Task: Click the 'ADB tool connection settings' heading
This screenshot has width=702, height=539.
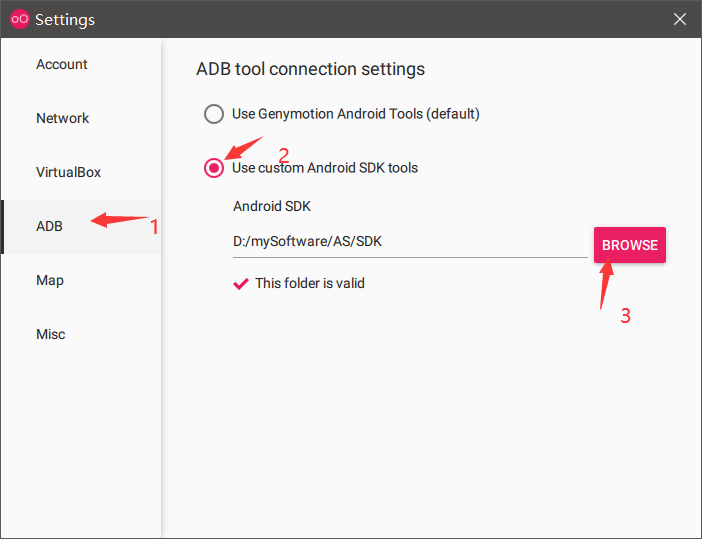Action: [310, 69]
